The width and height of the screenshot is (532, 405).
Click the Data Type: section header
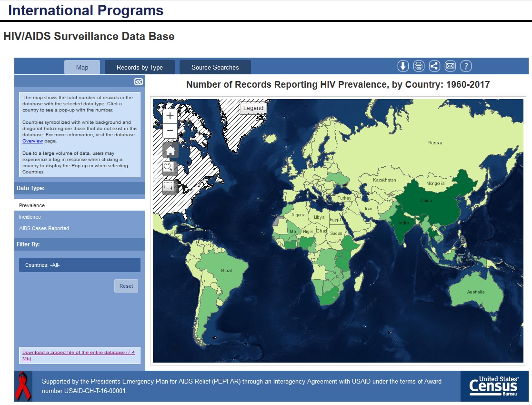pyautogui.click(x=80, y=188)
